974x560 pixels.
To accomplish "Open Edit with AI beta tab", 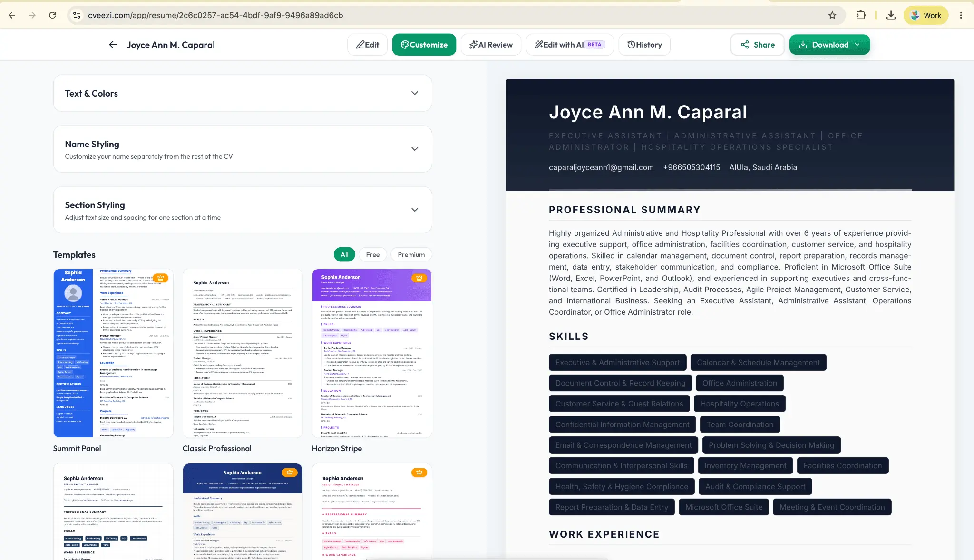I will (x=570, y=45).
